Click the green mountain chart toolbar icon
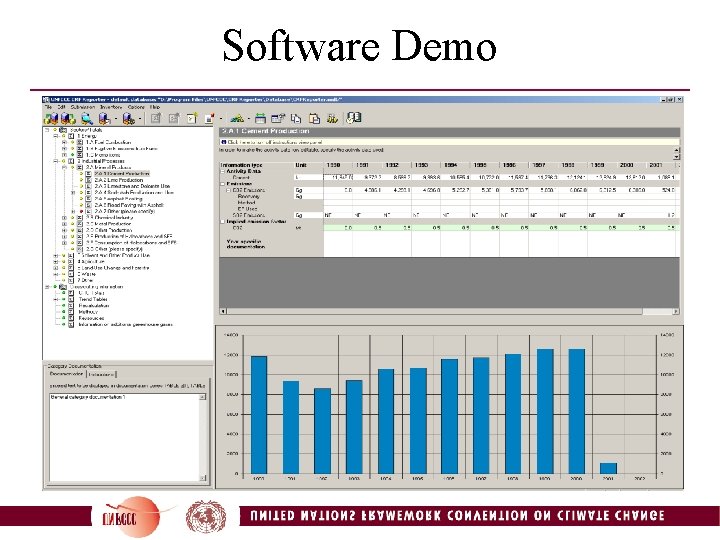Image resolution: width=720 pixels, height=540 pixels. [x=237, y=118]
